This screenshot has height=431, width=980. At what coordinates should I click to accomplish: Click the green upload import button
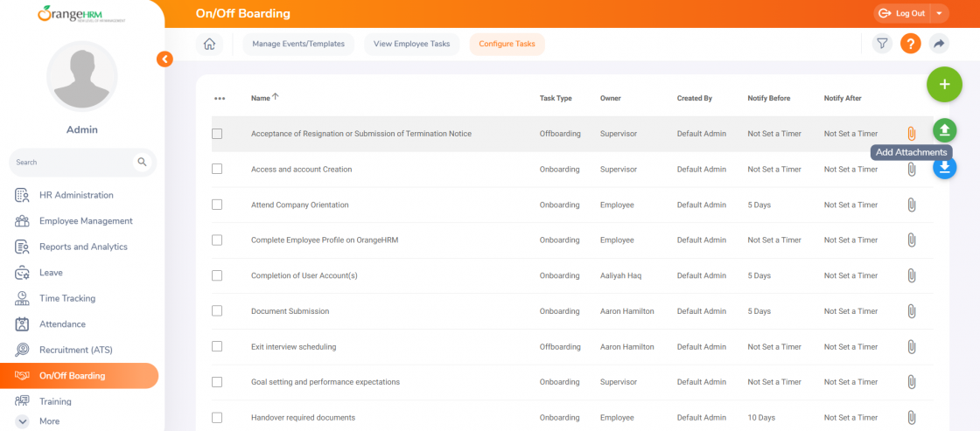coord(944,130)
